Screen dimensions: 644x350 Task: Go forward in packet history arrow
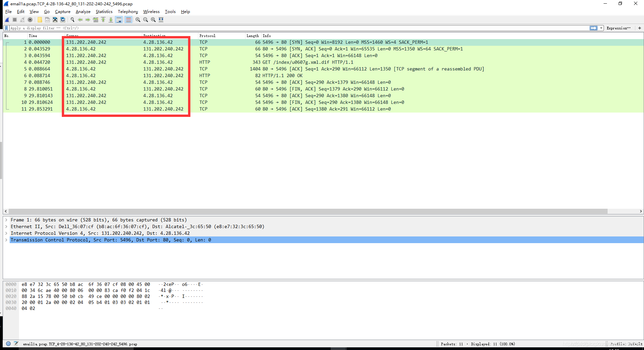[x=88, y=20]
